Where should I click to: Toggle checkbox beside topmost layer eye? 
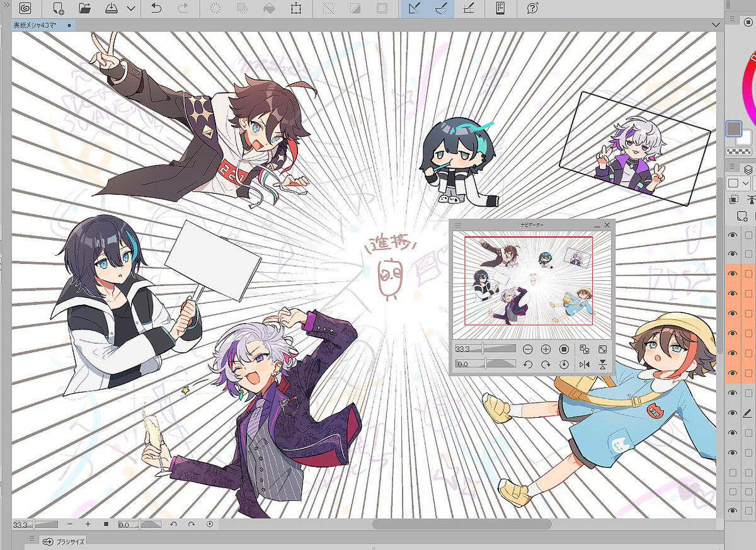[748, 235]
